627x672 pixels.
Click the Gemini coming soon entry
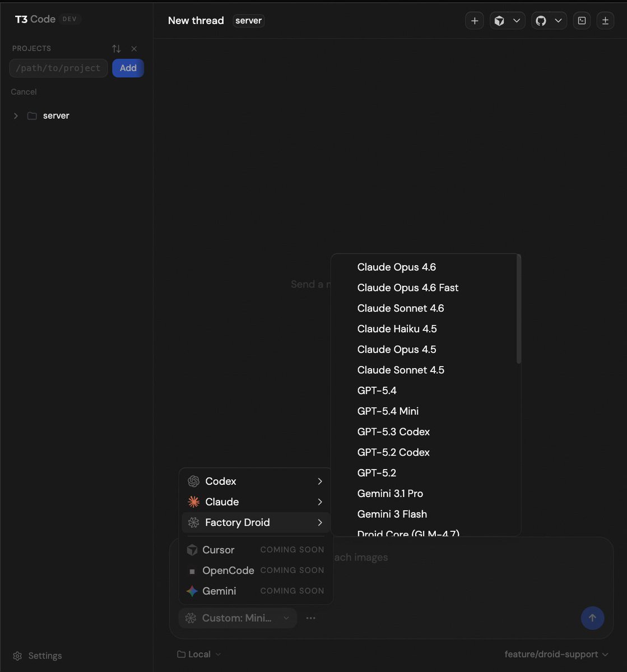(256, 591)
